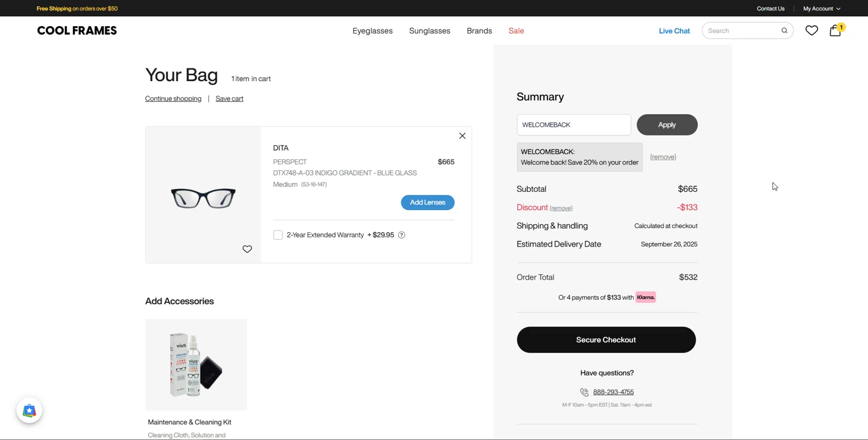Favorite the DITA glasses with heart icon
Screen dimensions: 868x440
click(247, 249)
